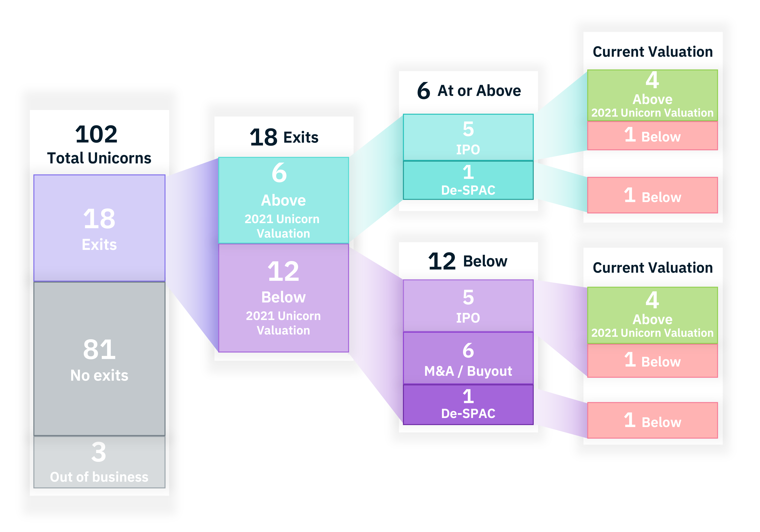Select the 18 Exits column heading

(284, 137)
